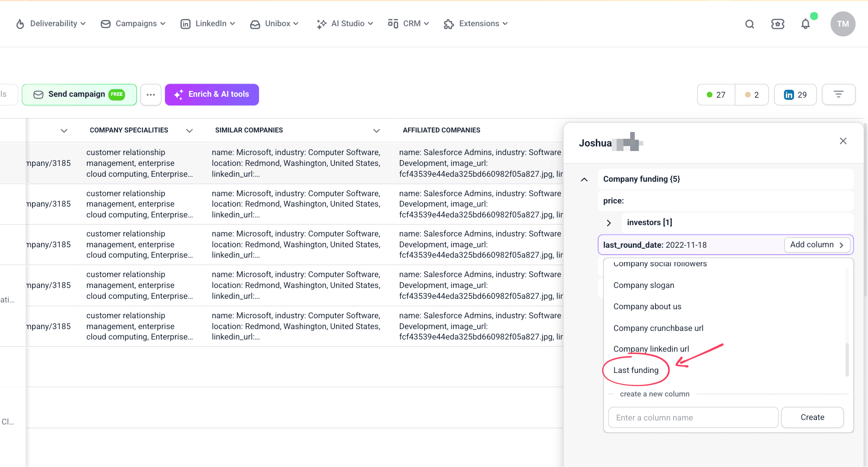Select Last funding column option
The width and height of the screenshot is (868, 467).
click(636, 370)
